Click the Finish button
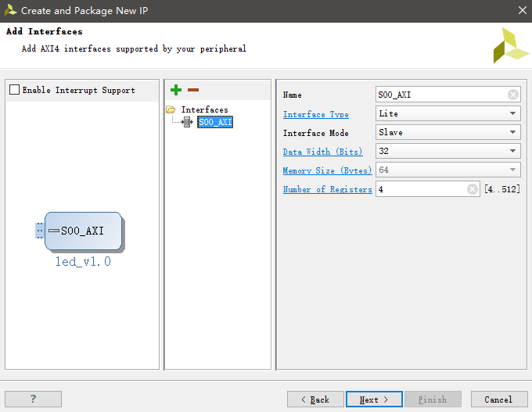The image size is (532, 412). pyautogui.click(x=433, y=399)
